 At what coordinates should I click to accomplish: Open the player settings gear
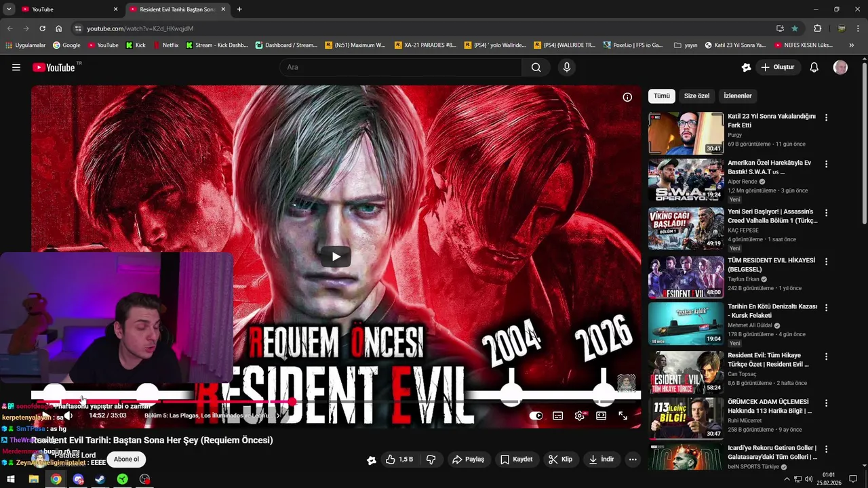point(579,415)
